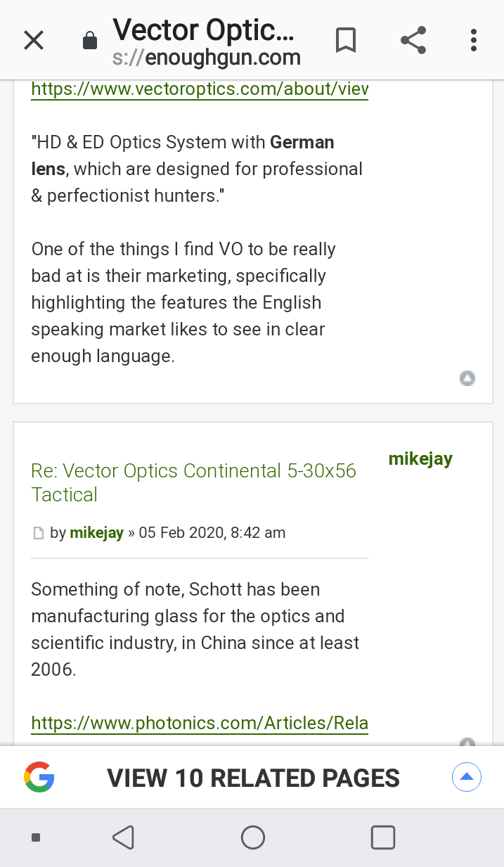Click mikejay author link in byline

(97, 533)
